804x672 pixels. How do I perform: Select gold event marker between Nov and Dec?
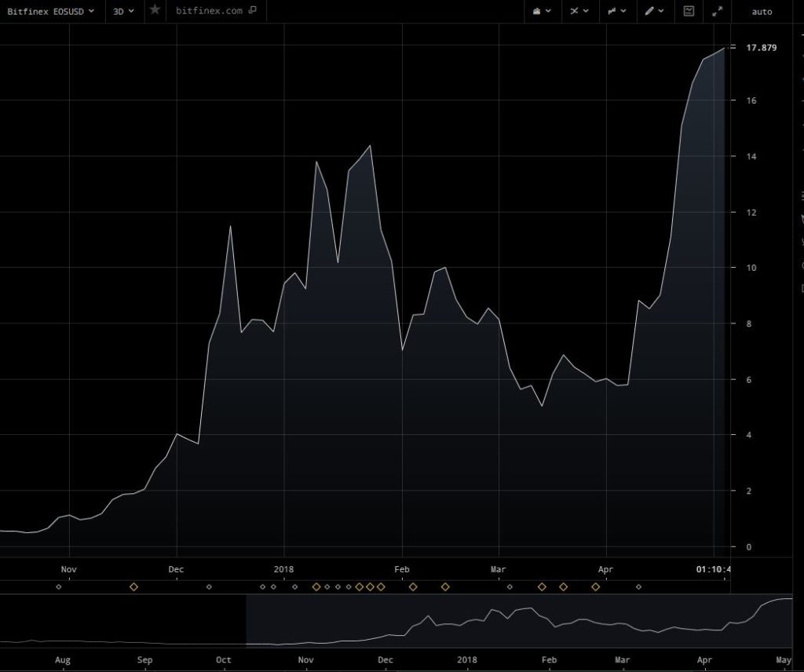[133, 587]
